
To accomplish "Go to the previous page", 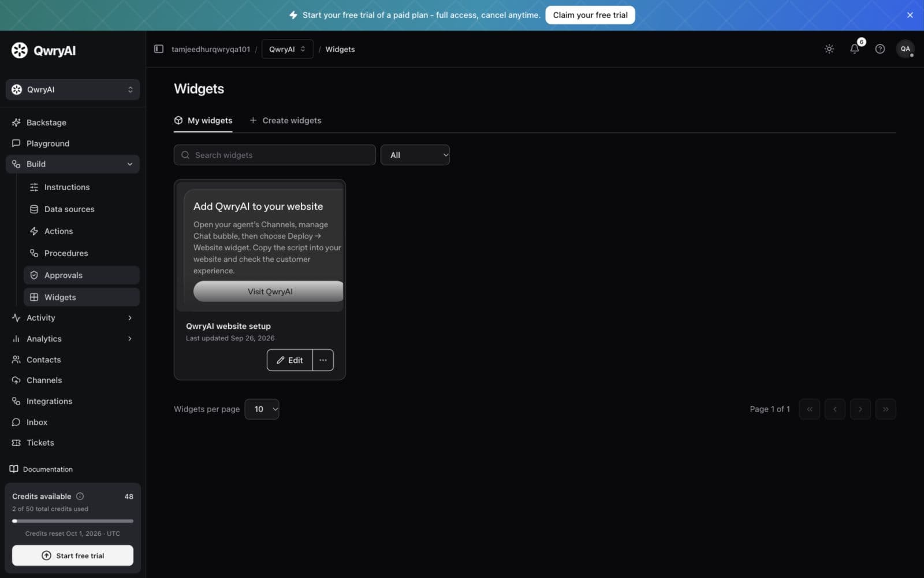I will click(835, 409).
